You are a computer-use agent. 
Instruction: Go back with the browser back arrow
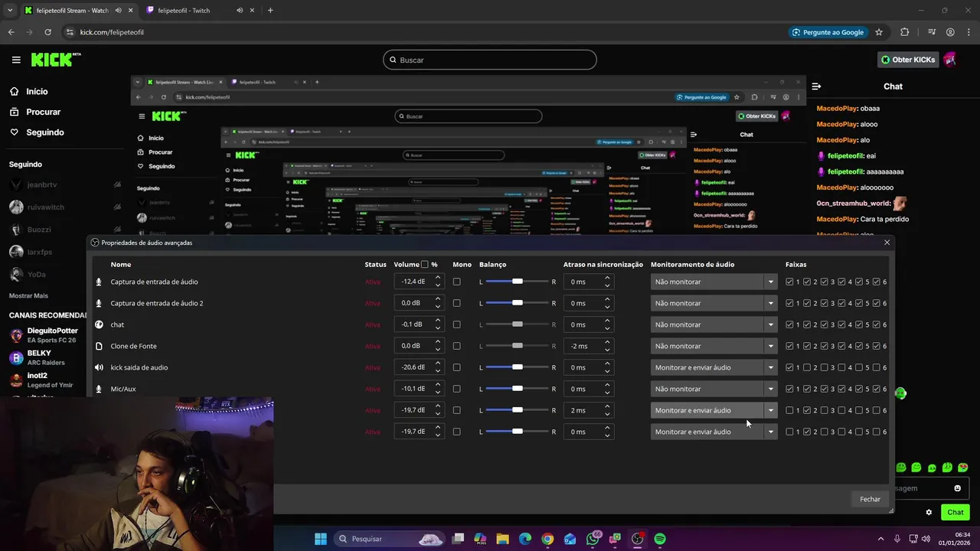pos(11,32)
